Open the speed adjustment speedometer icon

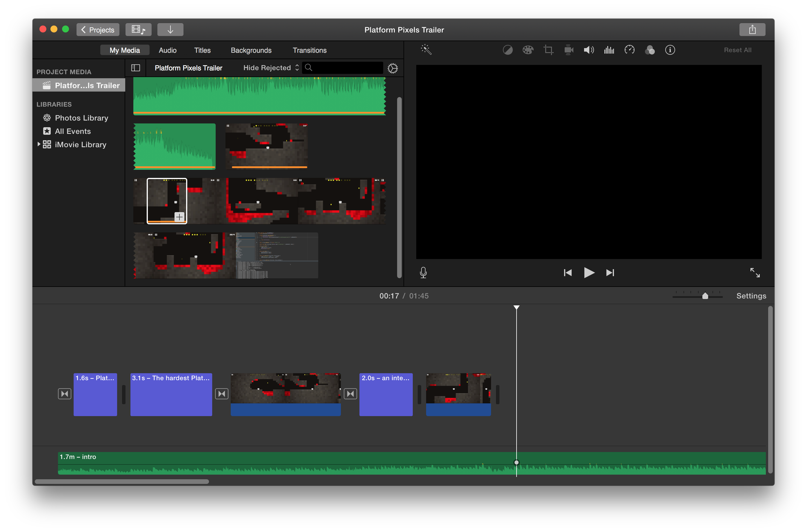pos(630,50)
